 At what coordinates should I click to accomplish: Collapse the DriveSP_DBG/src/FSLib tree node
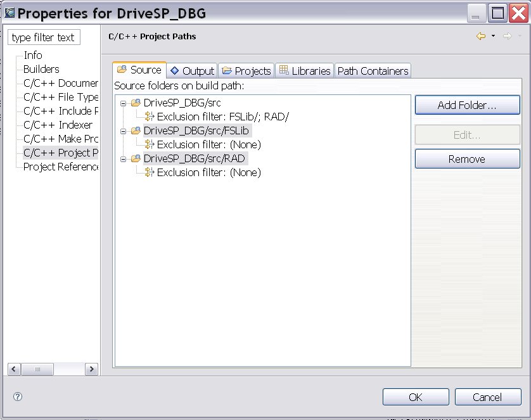coord(124,131)
